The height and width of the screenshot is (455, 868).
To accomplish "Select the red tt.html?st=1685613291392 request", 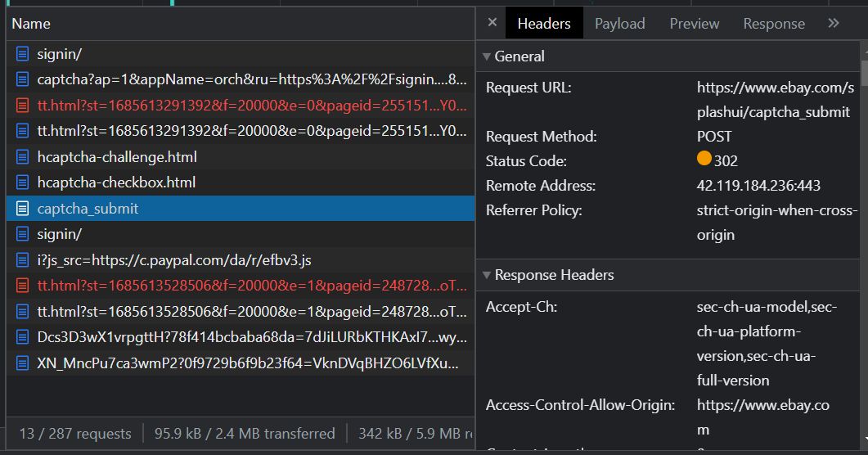I will tap(241, 106).
